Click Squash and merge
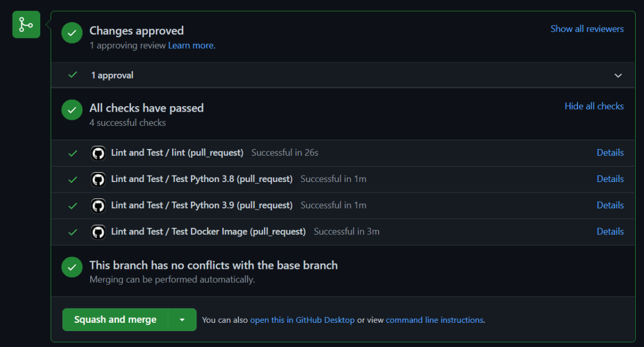 click(114, 320)
